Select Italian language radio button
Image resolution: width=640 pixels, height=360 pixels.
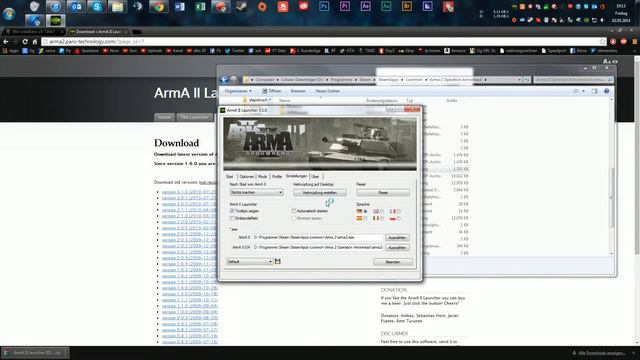coord(382,219)
